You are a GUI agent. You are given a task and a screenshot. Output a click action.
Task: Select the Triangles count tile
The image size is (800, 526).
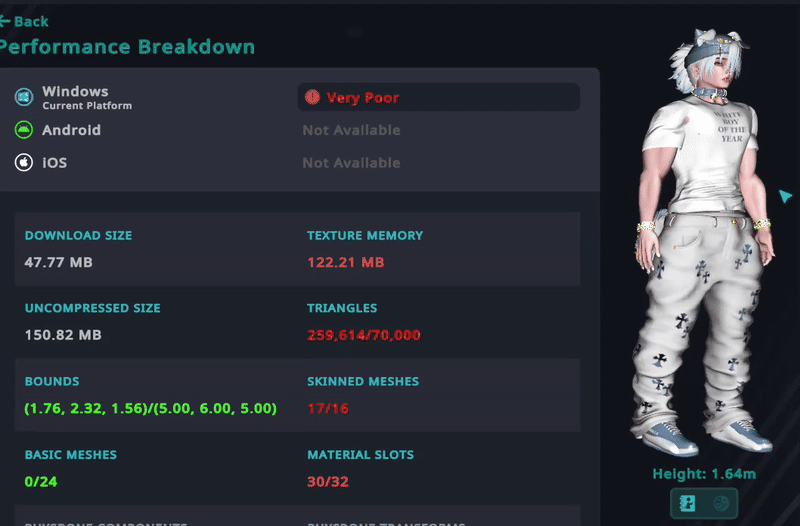[438, 322]
